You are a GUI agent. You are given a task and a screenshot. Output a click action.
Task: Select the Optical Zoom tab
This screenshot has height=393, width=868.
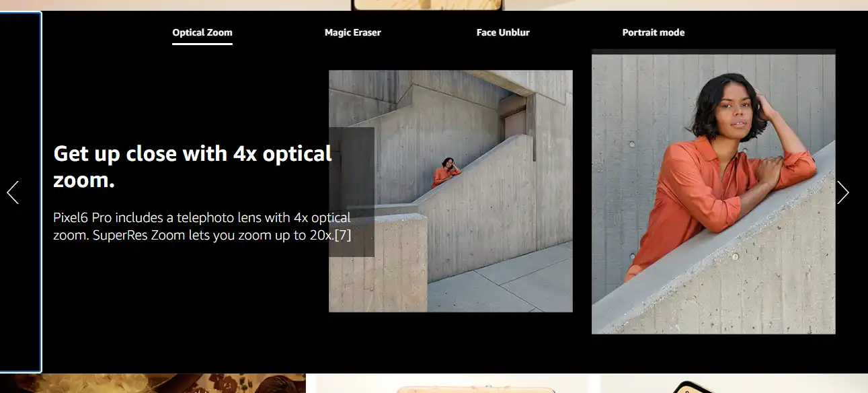pos(202,32)
